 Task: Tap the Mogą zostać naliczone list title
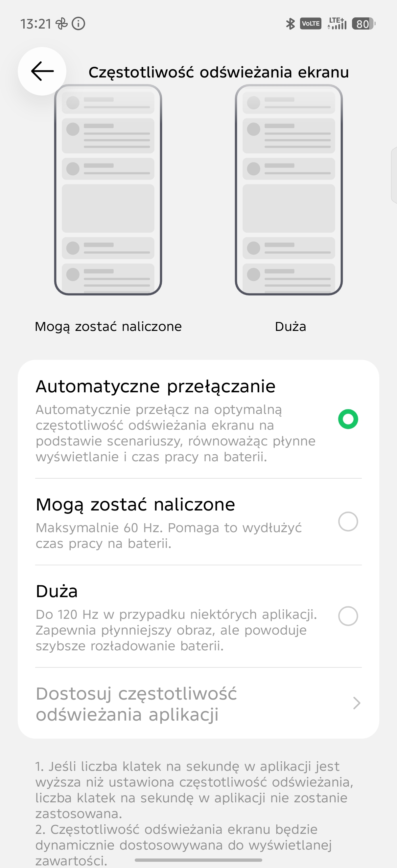pos(135,505)
